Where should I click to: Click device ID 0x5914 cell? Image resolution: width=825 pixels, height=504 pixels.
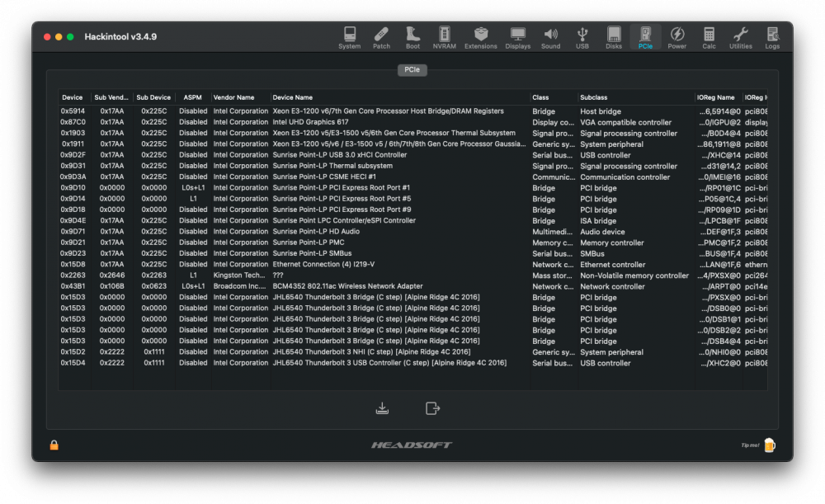point(73,111)
